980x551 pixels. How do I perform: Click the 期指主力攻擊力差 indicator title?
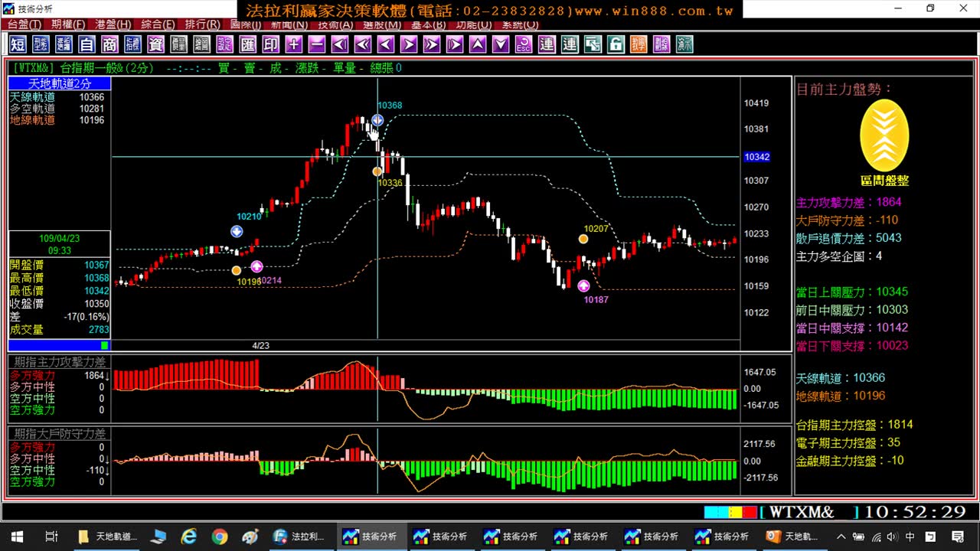(60, 362)
